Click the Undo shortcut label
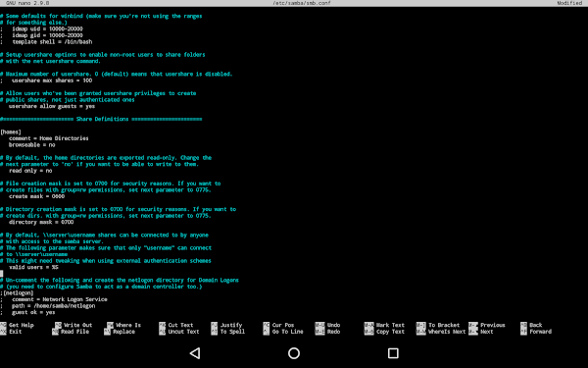This screenshot has width=588, height=368. coord(333,325)
